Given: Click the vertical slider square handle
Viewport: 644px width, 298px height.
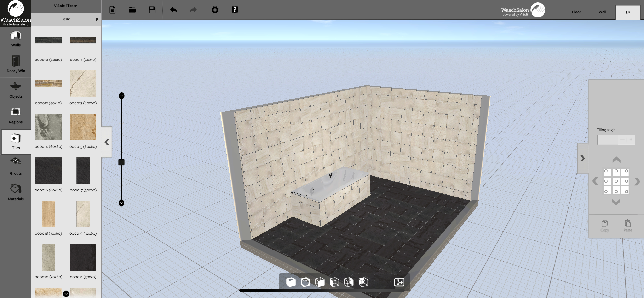Looking at the screenshot, I should pyautogui.click(x=121, y=162).
